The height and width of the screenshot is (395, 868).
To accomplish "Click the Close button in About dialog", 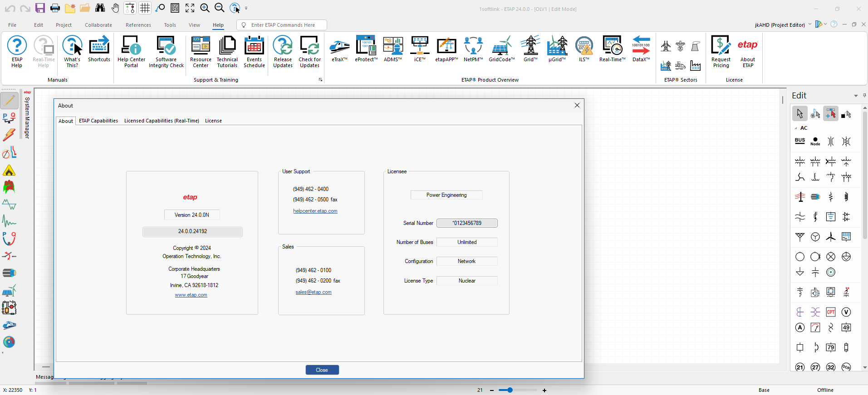I will click(x=322, y=370).
